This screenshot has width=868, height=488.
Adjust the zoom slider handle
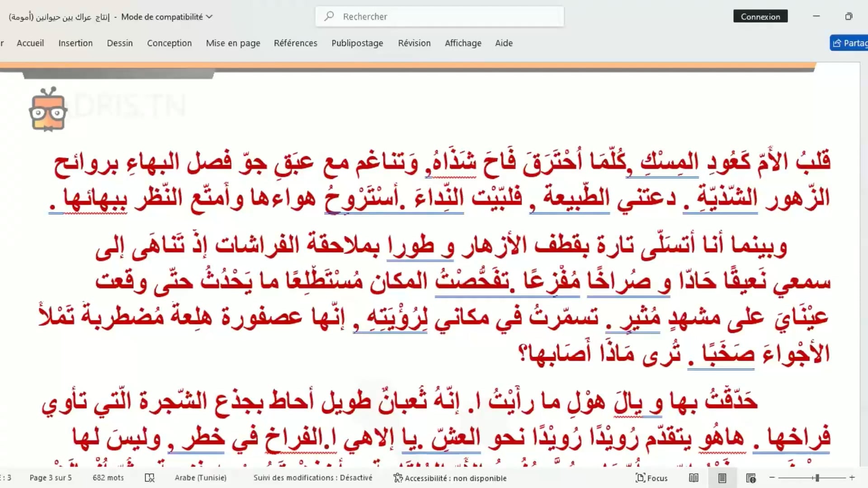[817, 478]
